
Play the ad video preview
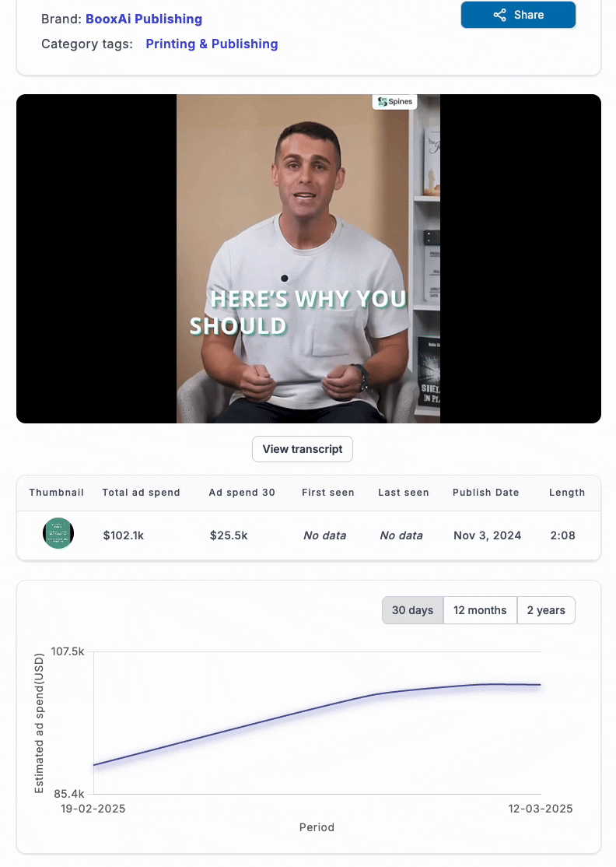tap(308, 258)
